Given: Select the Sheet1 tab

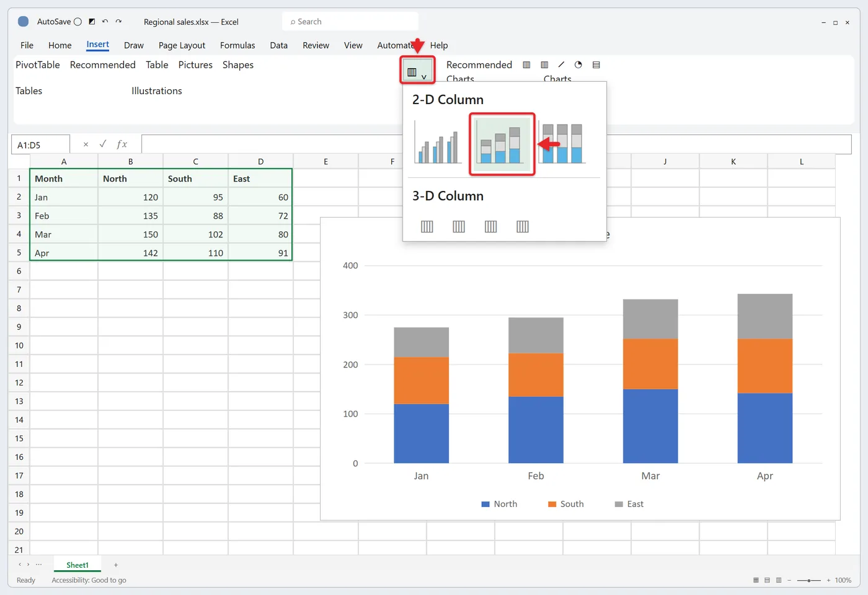Looking at the screenshot, I should click(77, 565).
